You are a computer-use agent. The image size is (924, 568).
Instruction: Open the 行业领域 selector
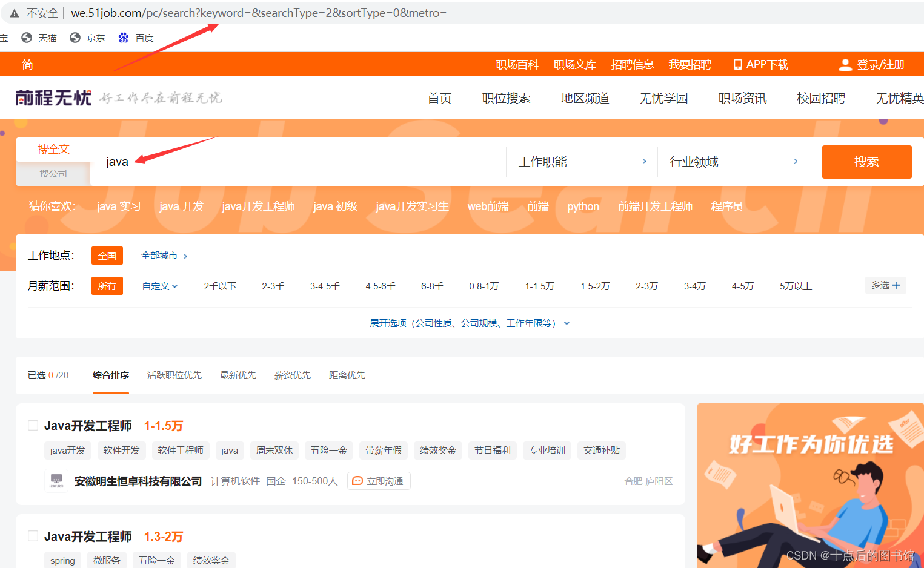[x=733, y=162]
